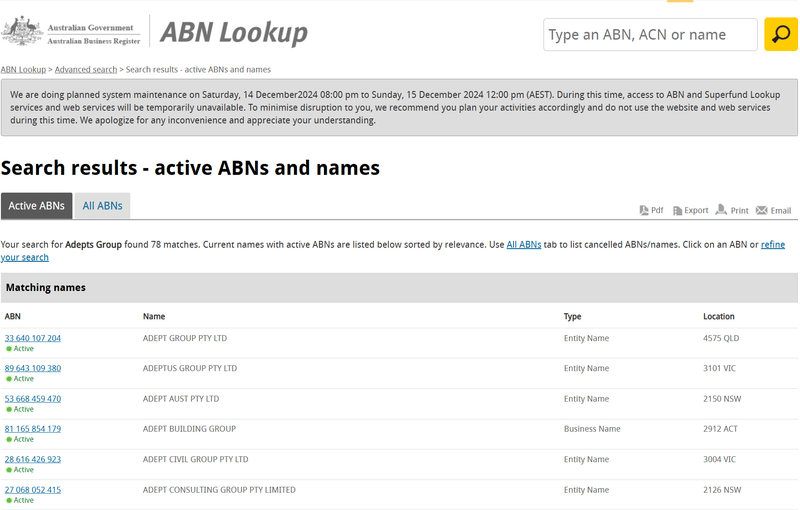Open ABN 53 668 459 470
The width and height of the screenshot is (800, 510).
coord(33,399)
